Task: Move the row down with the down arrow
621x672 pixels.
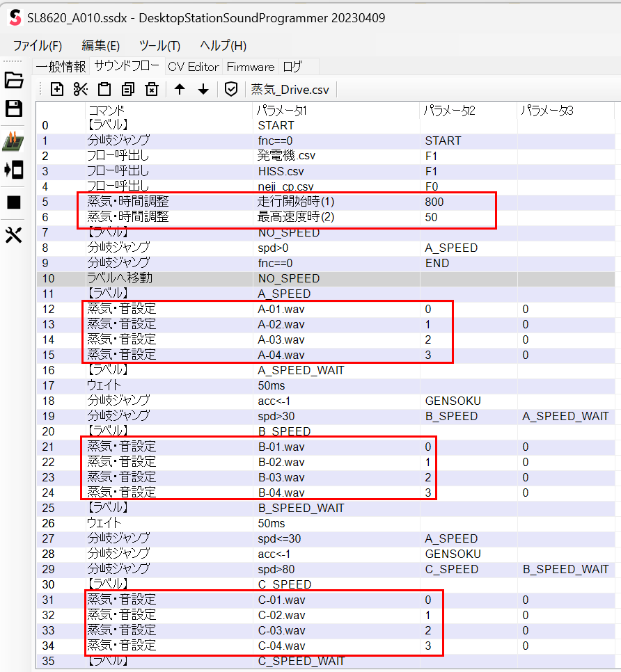Action: [203, 89]
